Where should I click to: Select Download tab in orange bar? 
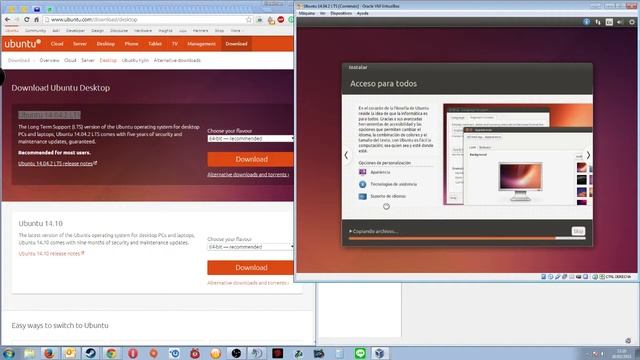[x=236, y=44]
